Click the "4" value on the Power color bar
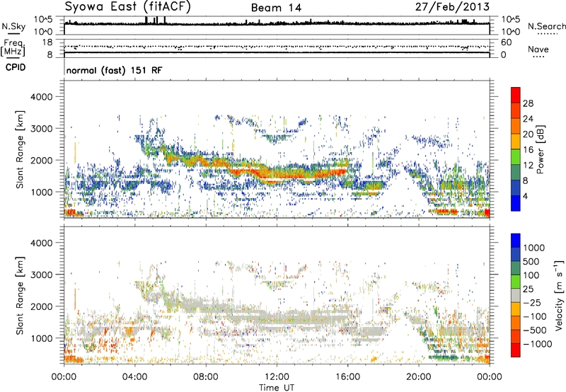The image size is (566, 392). 525,196
